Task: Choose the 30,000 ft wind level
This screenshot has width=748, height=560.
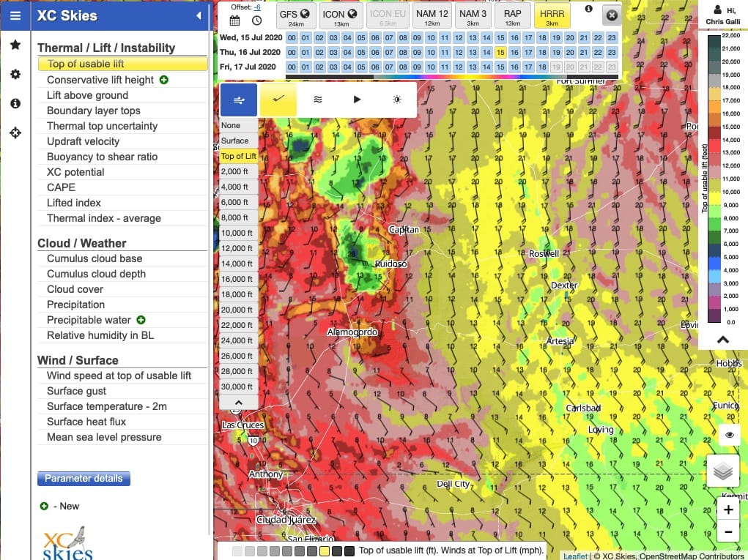Action: 239,387
